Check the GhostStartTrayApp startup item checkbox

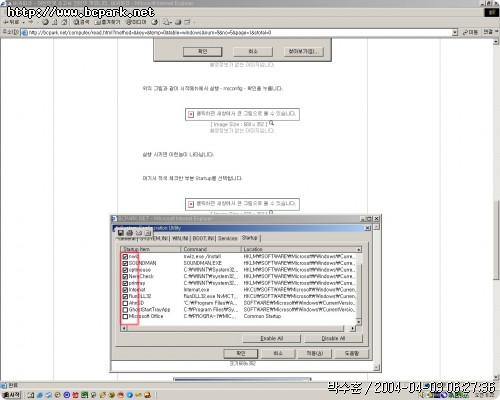coord(125,310)
